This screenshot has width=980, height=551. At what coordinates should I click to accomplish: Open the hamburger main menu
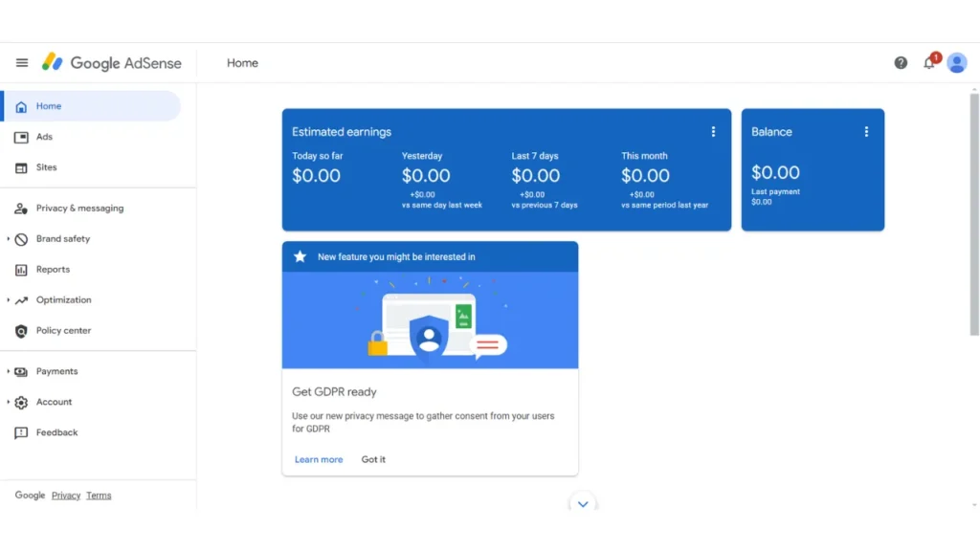tap(22, 63)
